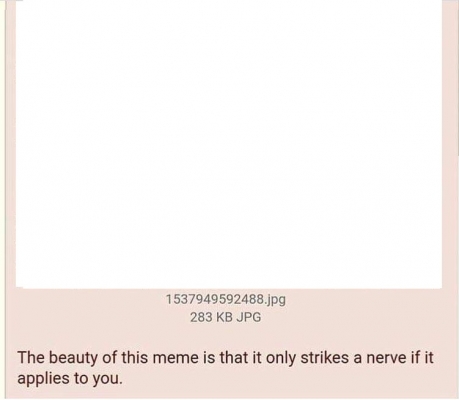The height and width of the screenshot is (400, 459).
Task: Click the word 'only' in the post
Action: pyautogui.click(x=281, y=359)
